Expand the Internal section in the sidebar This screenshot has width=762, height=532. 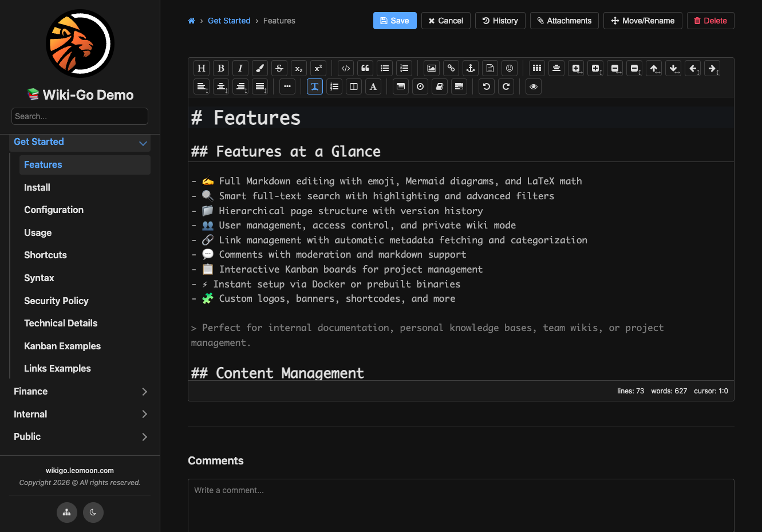(144, 414)
